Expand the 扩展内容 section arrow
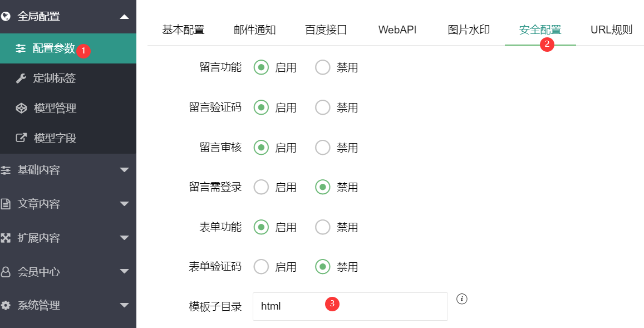644x328 pixels. [x=124, y=238]
